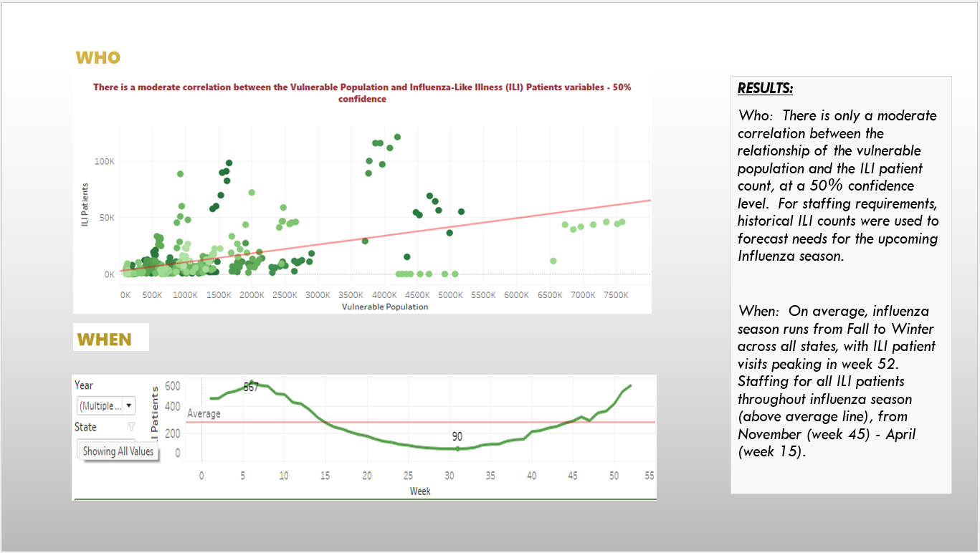Viewport: 980px width, 553px height.
Task: Click the WHEN section heading
Action: pos(104,340)
